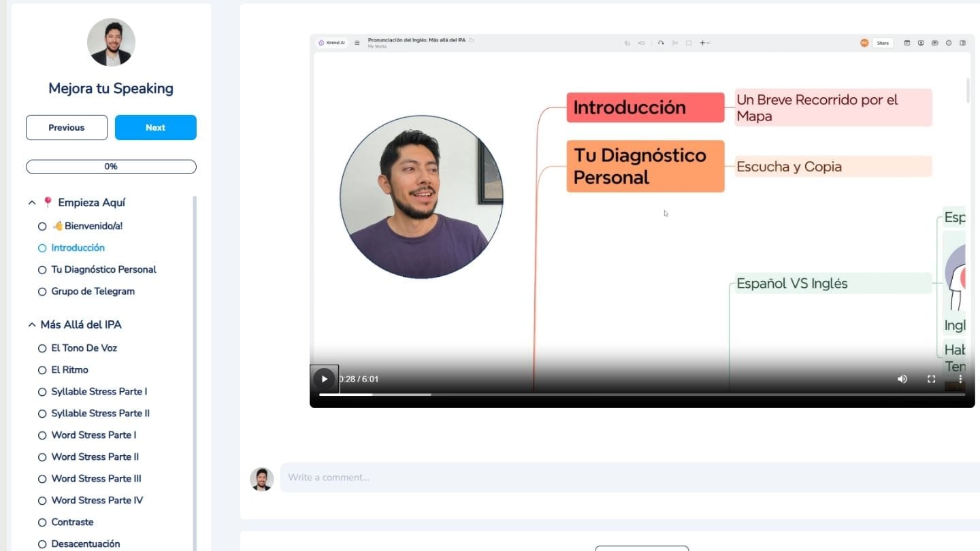Click the Xmind AI button in the video
Screen dimensions: 980x551
[331, 43]
